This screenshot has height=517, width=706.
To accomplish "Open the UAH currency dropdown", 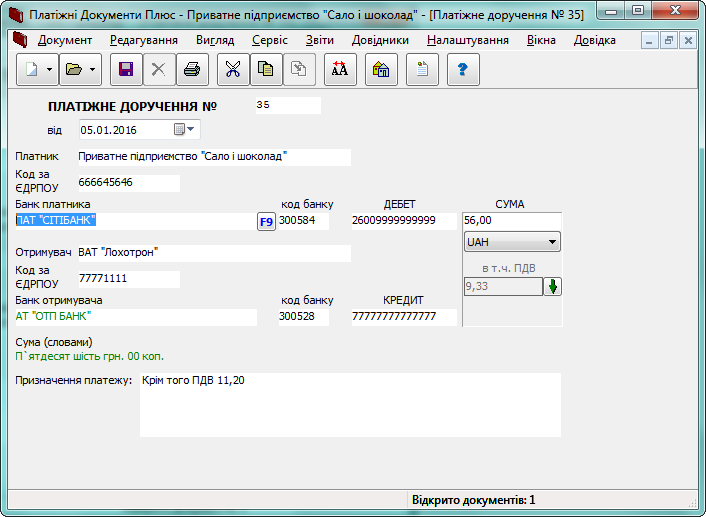I will tap(512, 242).
